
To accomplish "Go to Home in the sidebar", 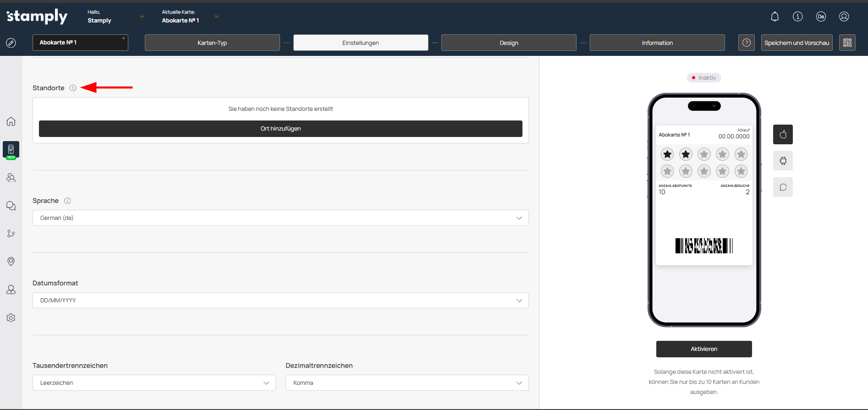I will (11, 121).
